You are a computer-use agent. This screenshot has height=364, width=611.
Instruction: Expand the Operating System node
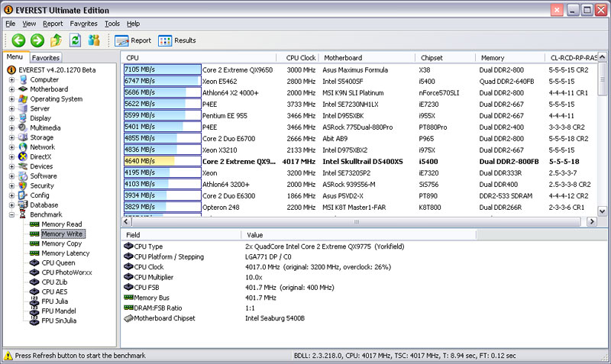point(11,99)
